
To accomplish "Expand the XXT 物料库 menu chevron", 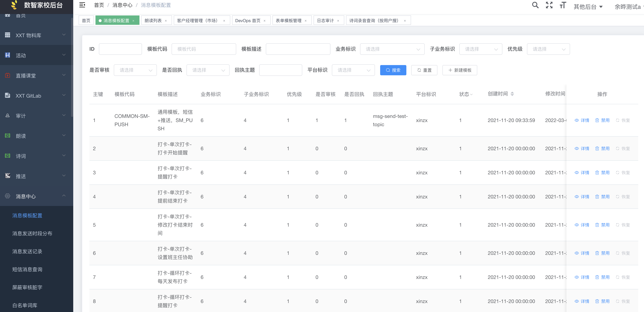I will 64,35.
